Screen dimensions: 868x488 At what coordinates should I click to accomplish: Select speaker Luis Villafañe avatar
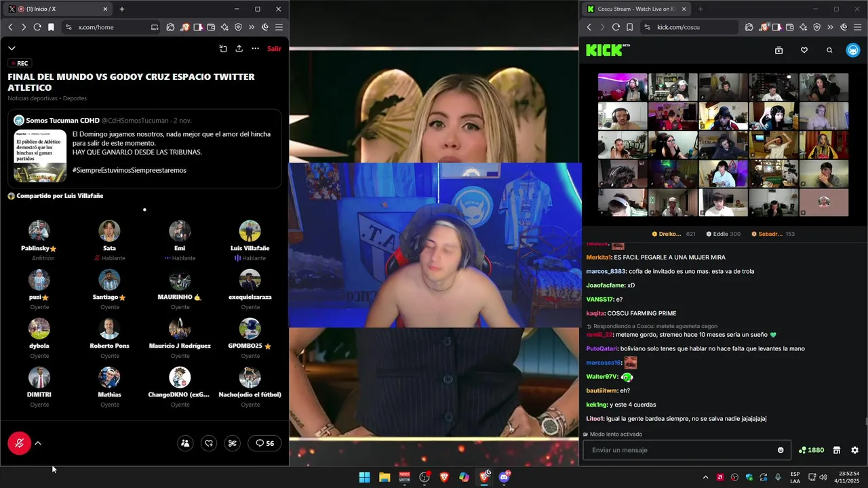250,230
